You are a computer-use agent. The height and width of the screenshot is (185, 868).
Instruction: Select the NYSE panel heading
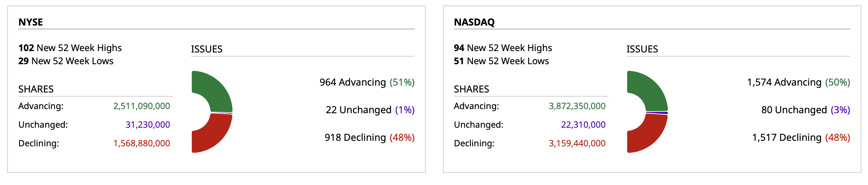31,22
